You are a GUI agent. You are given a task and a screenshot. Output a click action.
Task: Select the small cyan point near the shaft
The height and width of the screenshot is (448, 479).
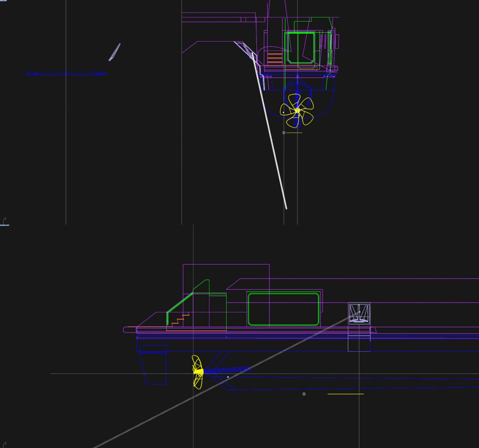click(x=228, y=377)
